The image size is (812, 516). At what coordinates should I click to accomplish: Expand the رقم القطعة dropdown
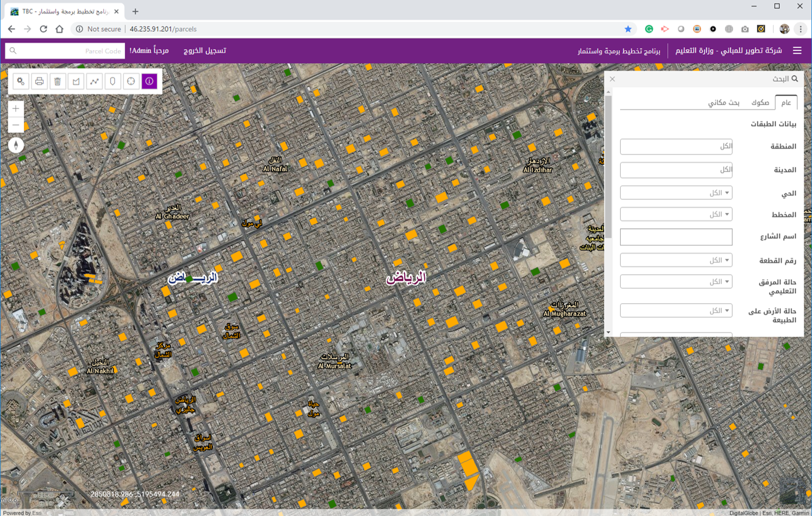click(x=676, y=260)
